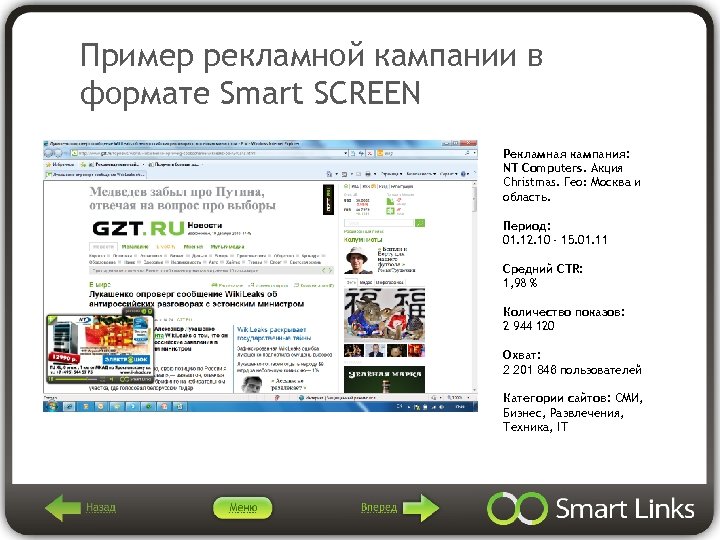This screenshot has height=540, width=720.
Task: Select the Рекламная кампания: label
Action: pyautogui.click(x=566, y=154)
